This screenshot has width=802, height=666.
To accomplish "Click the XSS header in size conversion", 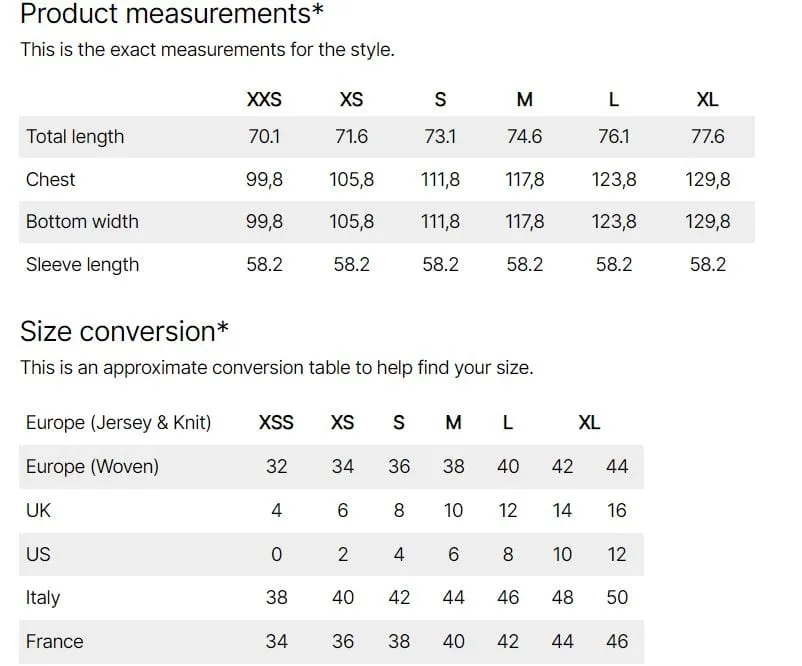I will pyautogui.click(x=276, y=423).
